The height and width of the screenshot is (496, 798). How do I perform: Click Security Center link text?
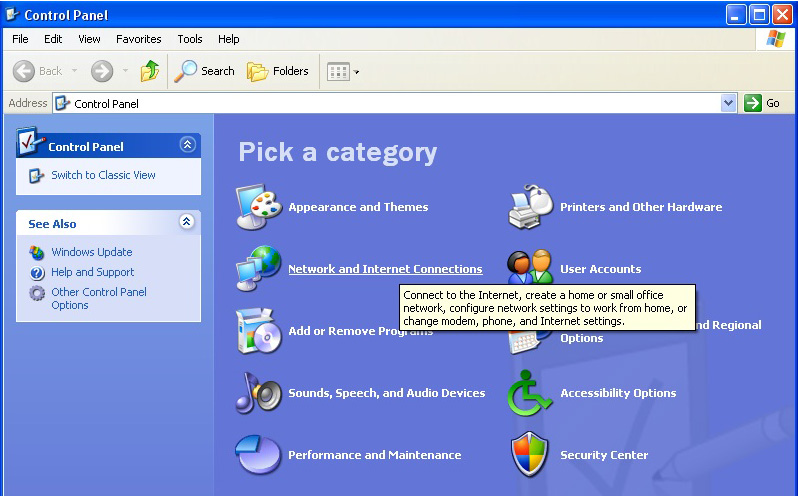pos(604,455)
